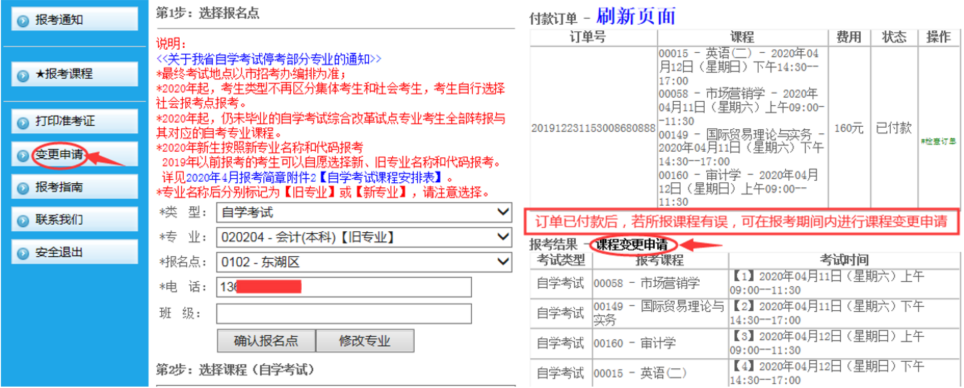Click the round icon beside 安全退出
Viewport: 964px width, 388px height.
coord(23,253)
